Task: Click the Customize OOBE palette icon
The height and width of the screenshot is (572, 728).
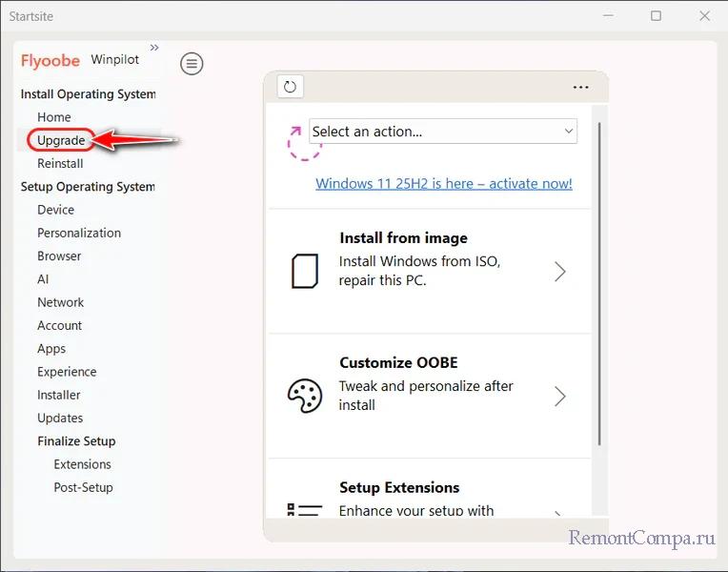Action: coord(304,396)
